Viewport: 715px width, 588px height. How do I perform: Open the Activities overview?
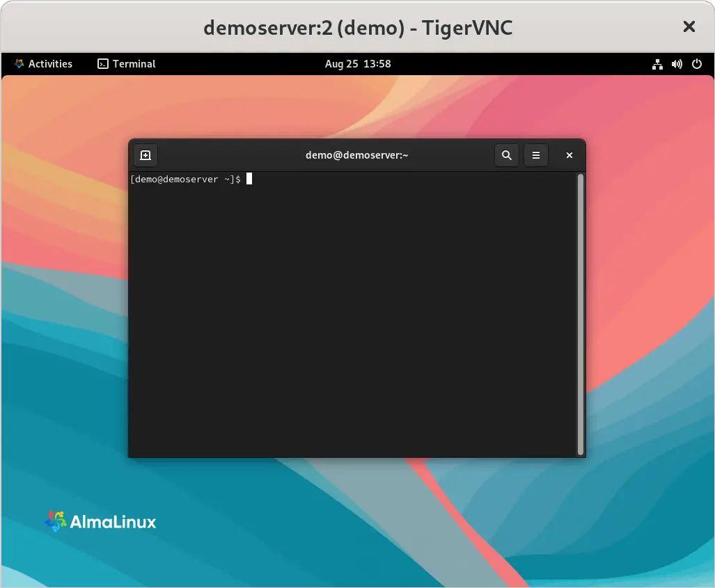tap(43, 64)
